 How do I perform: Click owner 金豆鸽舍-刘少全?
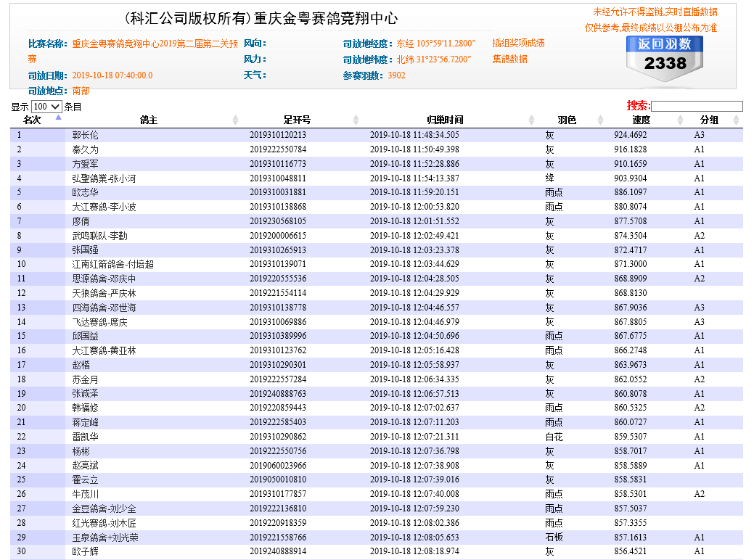pyautogui.click(x=104, y=508)
